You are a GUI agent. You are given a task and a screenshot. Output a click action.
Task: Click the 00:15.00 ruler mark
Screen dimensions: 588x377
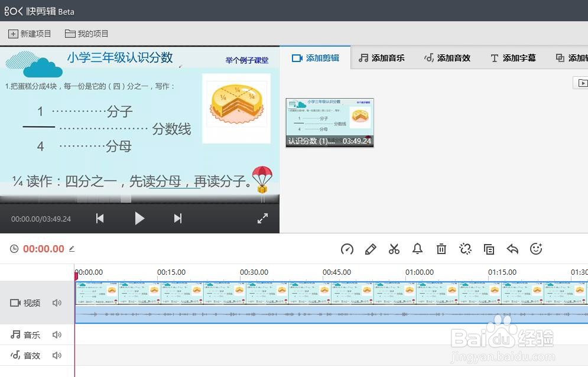point(171,272)
